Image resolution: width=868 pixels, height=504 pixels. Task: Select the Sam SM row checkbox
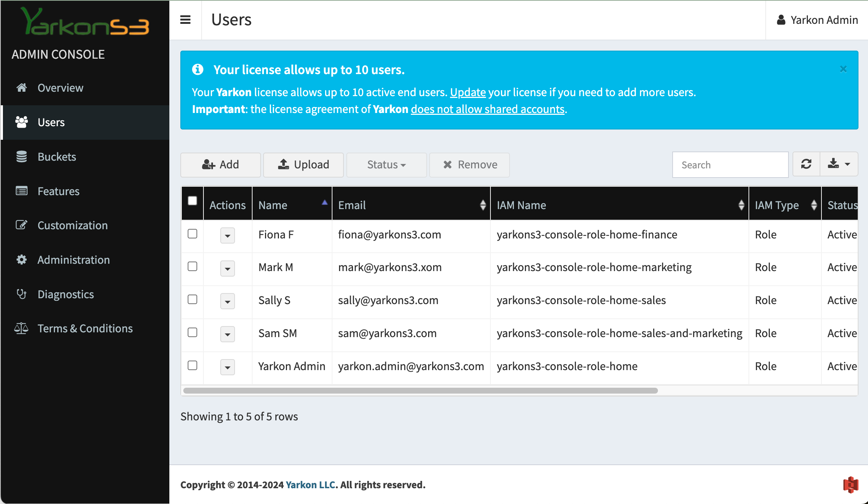click(192, 333)
